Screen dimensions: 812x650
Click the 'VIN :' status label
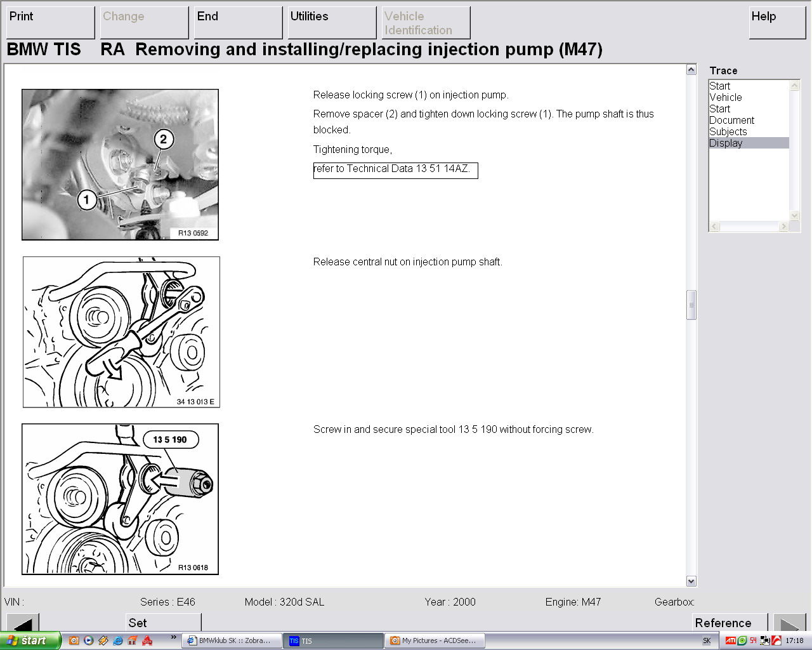(x=14, y=602)
